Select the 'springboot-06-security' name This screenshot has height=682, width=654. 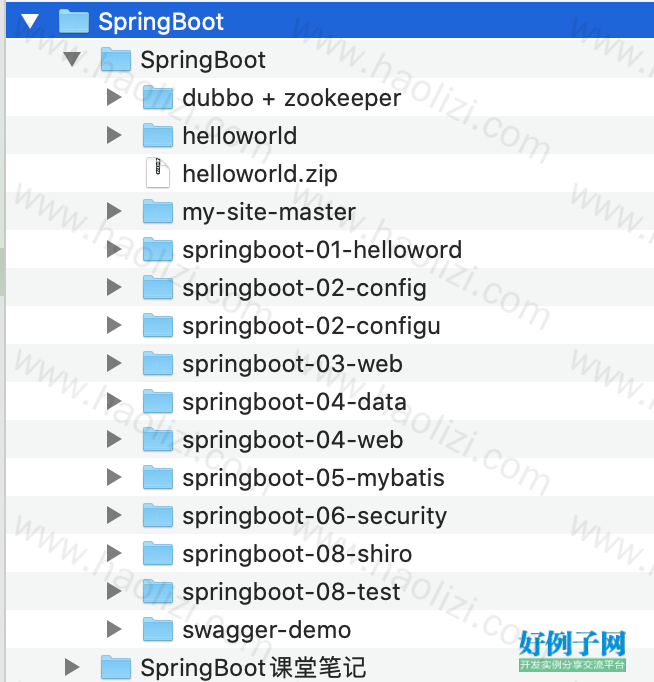pyautogui.click(x=315, y=516)
